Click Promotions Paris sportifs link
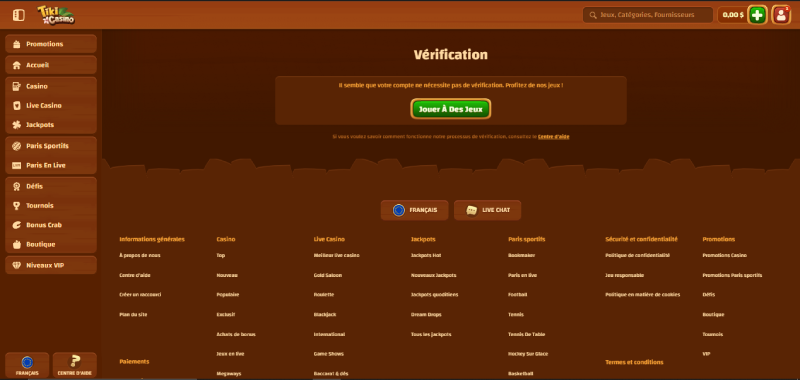 click(732, 275)
